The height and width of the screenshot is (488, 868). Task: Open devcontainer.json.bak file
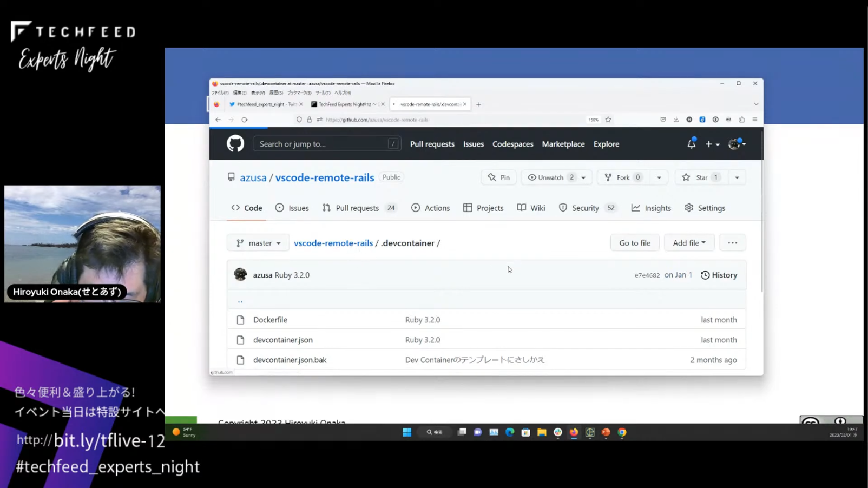[290, 360]
